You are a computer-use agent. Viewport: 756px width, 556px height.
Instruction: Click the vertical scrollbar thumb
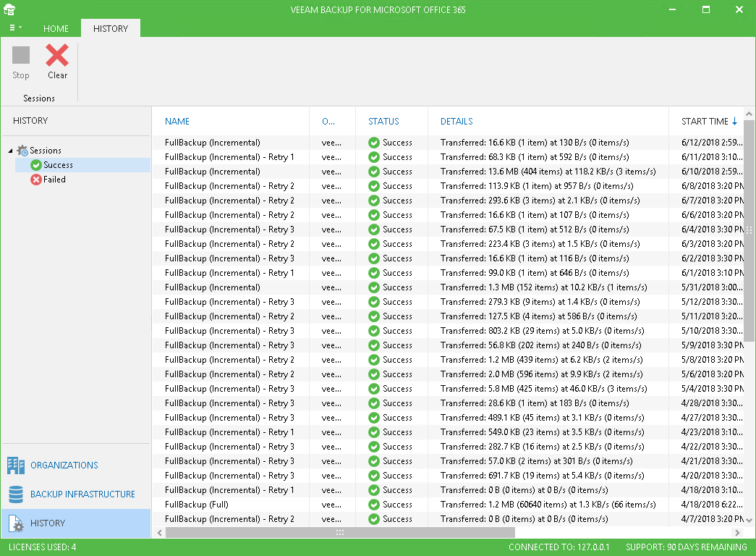749,230
